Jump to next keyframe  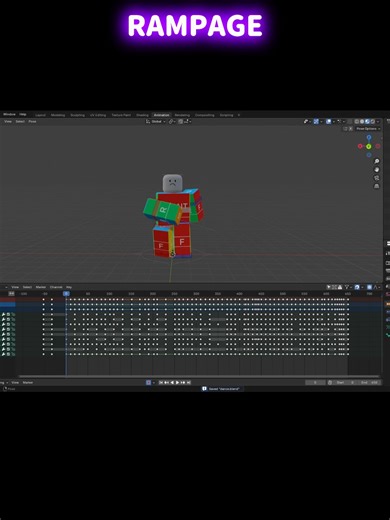pyautogui.click(x=183, y=382)
